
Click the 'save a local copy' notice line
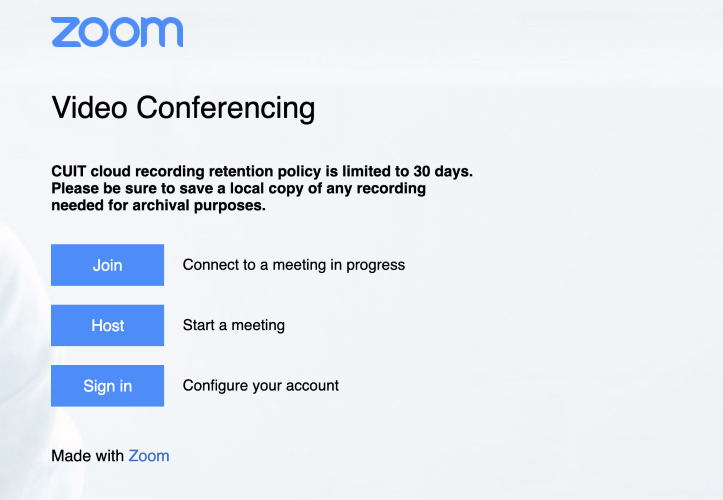[238, 188]
